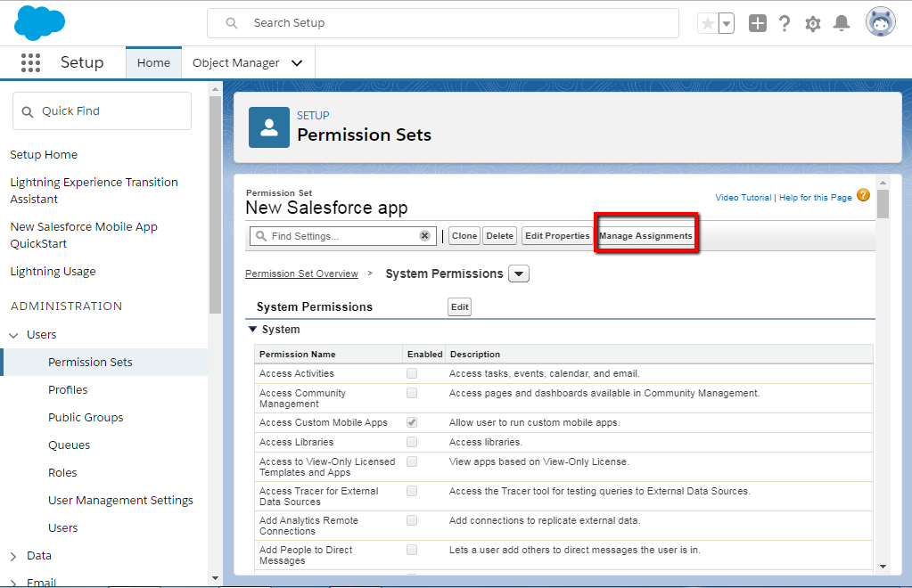Open the System Permissions dropdown arrow
Viewport: 912px width, 588px height.
519,274
